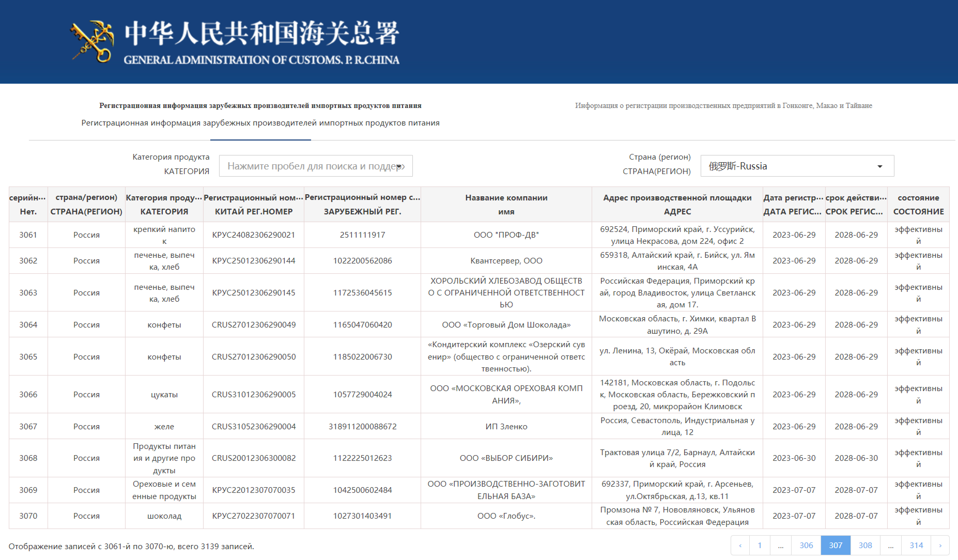
Task: Click category цукаты cell
Action: tap(164, 394)
